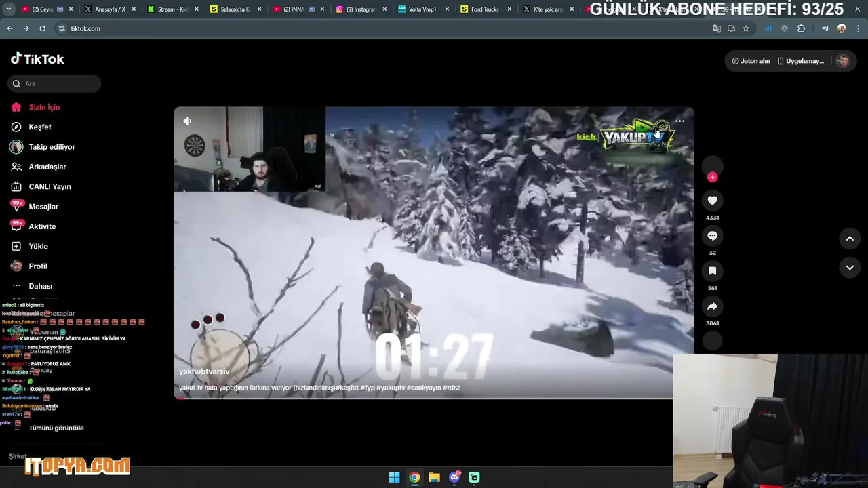
Task: Expand the Dahası menu
Action: (40, 286)
